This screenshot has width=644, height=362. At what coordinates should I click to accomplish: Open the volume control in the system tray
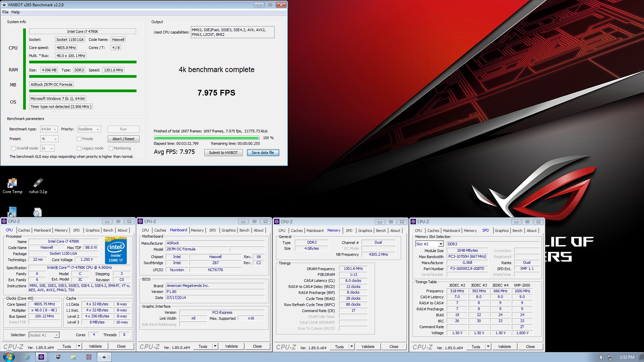point(602,357)
